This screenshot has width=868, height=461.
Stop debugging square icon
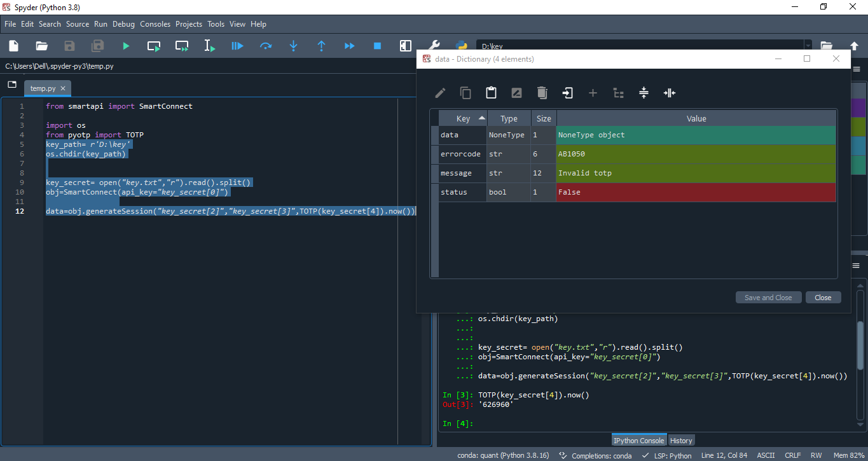coord(377,46)
